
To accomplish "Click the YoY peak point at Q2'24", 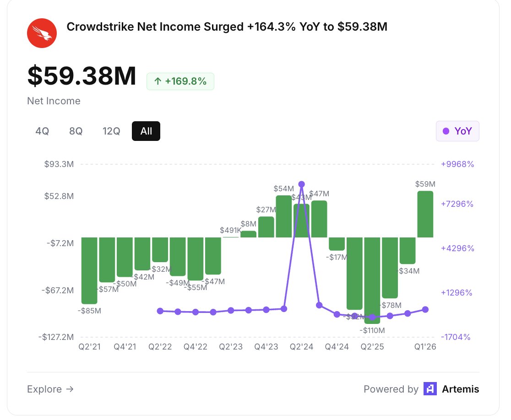I will click(x=301, y=184).
